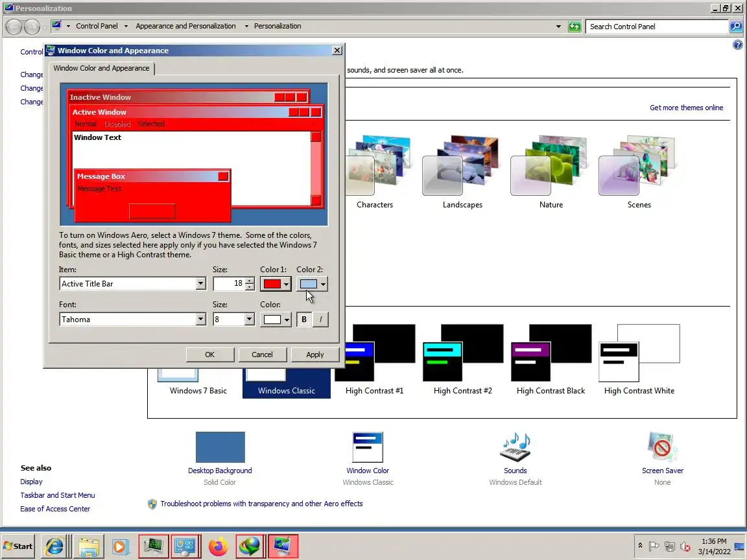747x560 pixels.
Task: Toggle Bold font style button
Action: (x=304, y=320)
